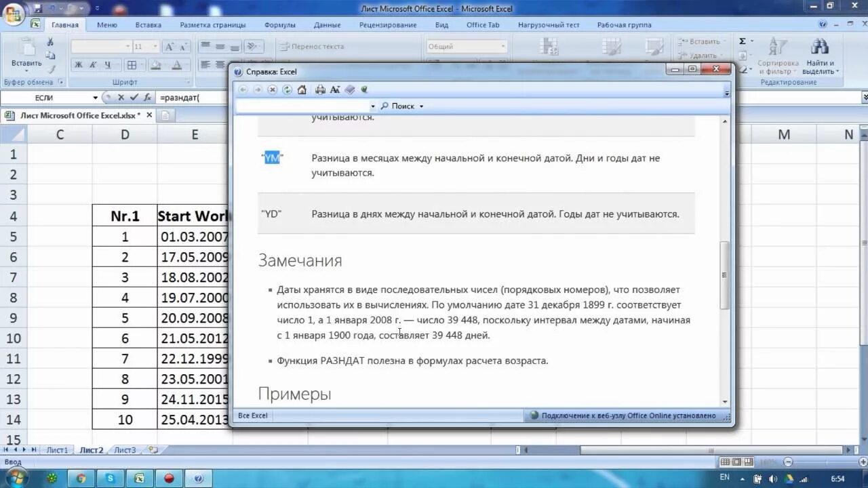Screen dimensions: 868x488
Task: Click Поиск button in Help window
Action: pos(397,106)
